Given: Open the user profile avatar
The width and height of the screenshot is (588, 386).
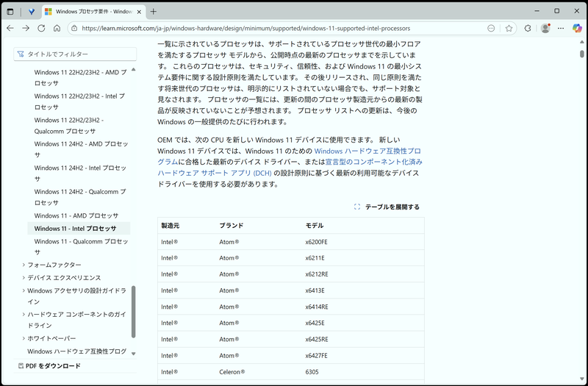Looking at the screenshot, I should [x=545, y=28].
